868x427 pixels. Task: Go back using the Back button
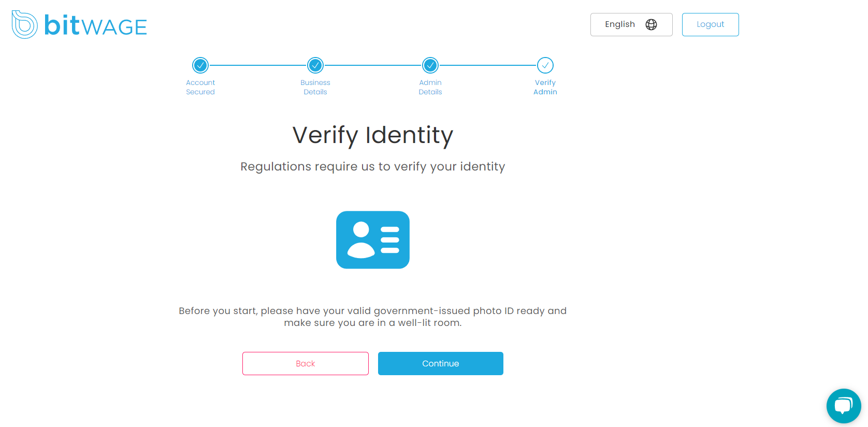(x=305, y=363)
